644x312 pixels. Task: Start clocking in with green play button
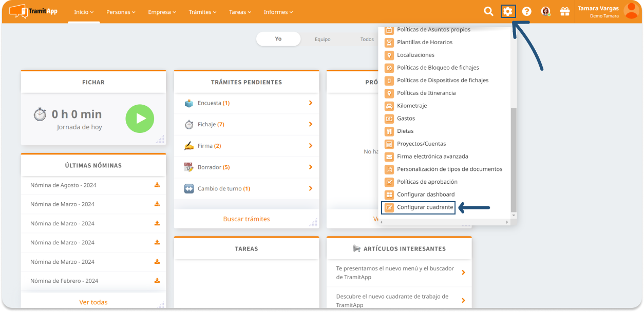tap(140, 119)
